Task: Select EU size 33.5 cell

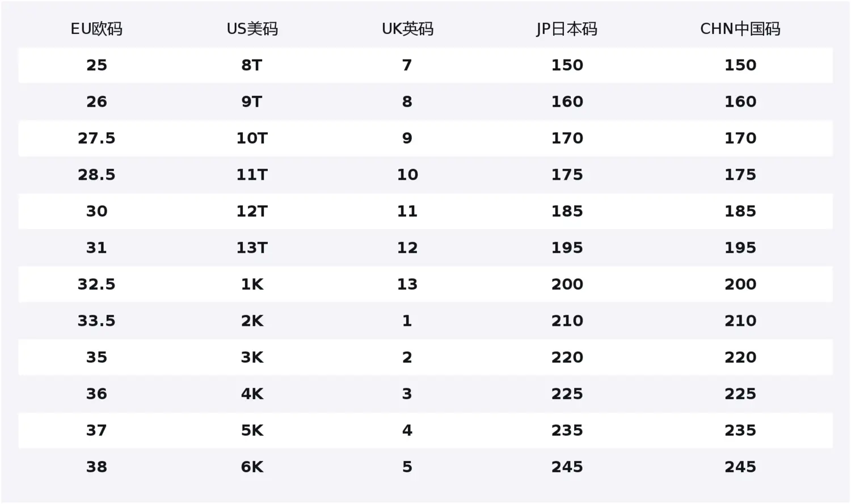Action: 96,321
